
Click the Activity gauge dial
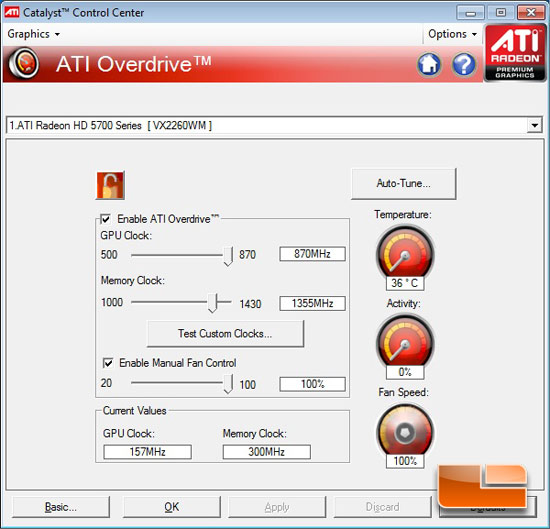coord(405,343)
